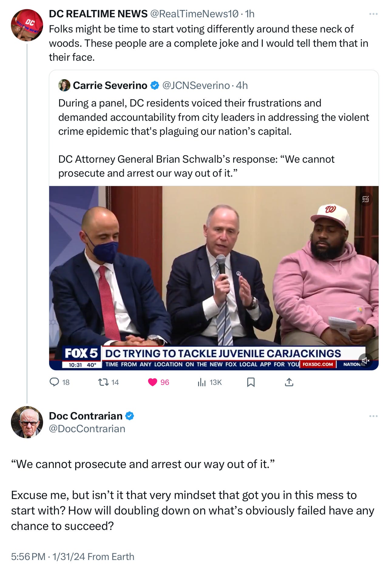Open Carrie Severino's quoted tweet text
Image resolution: width=392 pixels, height=570 pixels.
coord(214,138)
